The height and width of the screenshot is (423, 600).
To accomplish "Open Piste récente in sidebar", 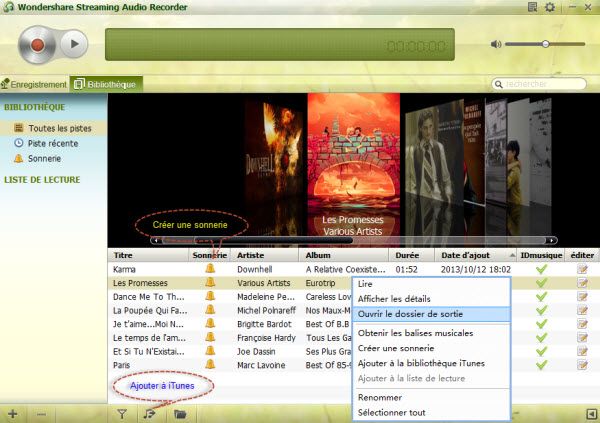I will click(46, 144).
